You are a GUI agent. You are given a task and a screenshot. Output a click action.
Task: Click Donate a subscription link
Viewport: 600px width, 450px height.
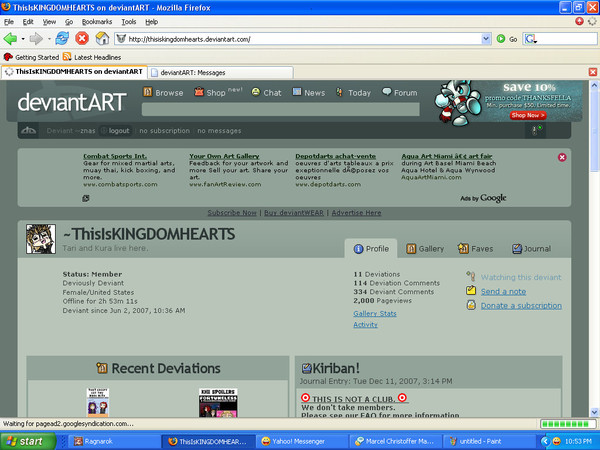pyautogui.click(x=521, y=306)
